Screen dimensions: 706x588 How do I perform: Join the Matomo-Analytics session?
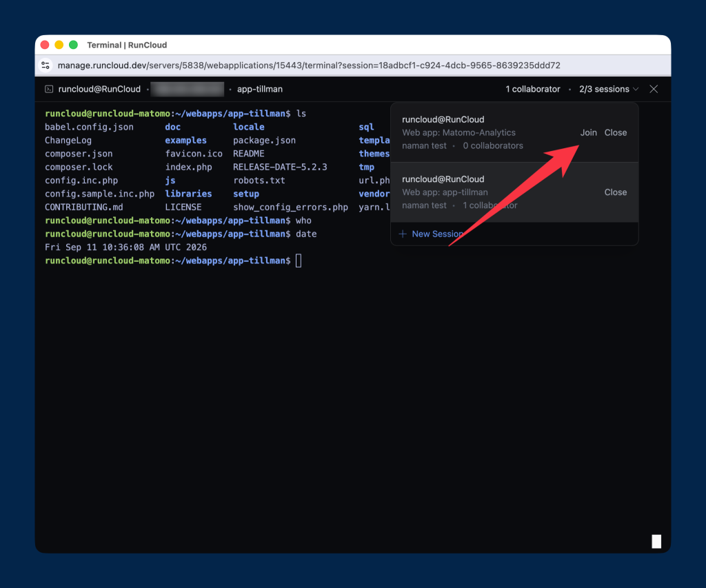[588, 132]
